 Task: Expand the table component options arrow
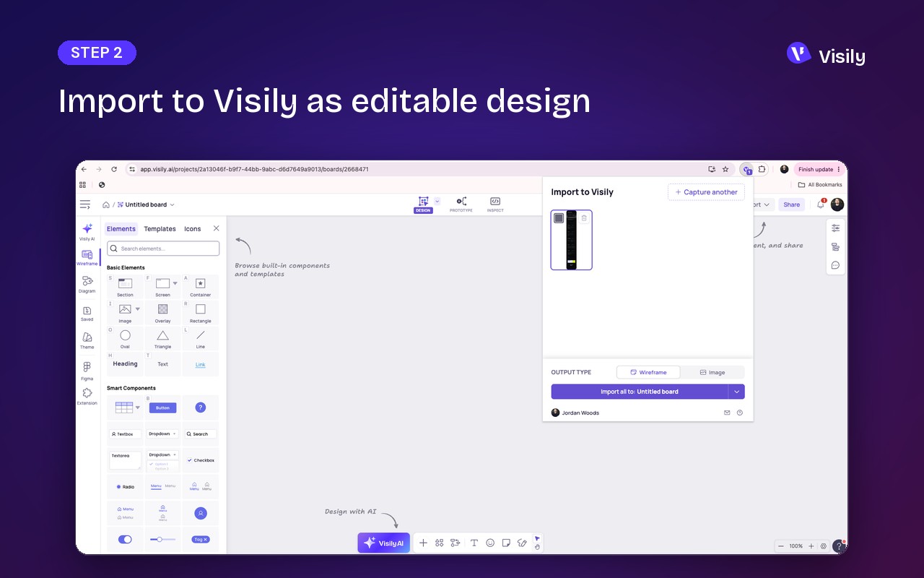tap(138, 408)
